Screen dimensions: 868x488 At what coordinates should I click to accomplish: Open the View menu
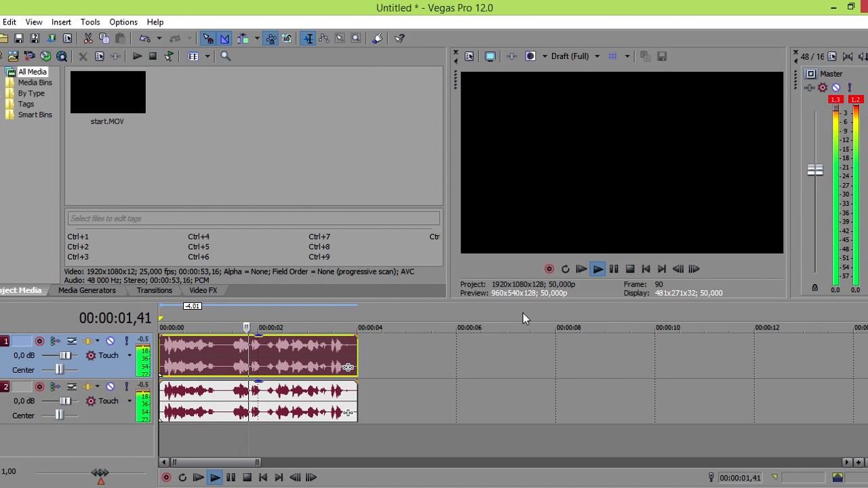pos(34,22)
